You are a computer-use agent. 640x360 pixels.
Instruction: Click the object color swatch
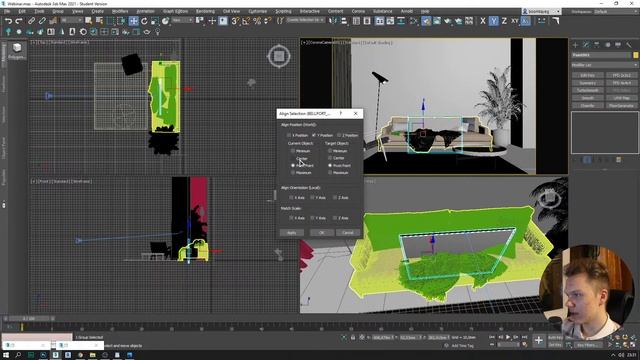636,55
